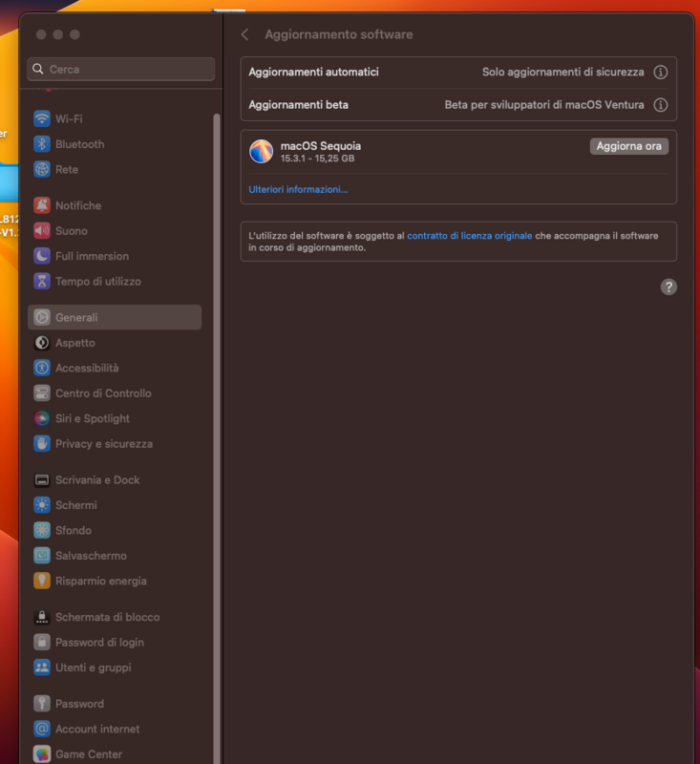Open the Wi-Fi settings icon
Viewport: 700px width, 764px height.
click(x=42, y=118)
